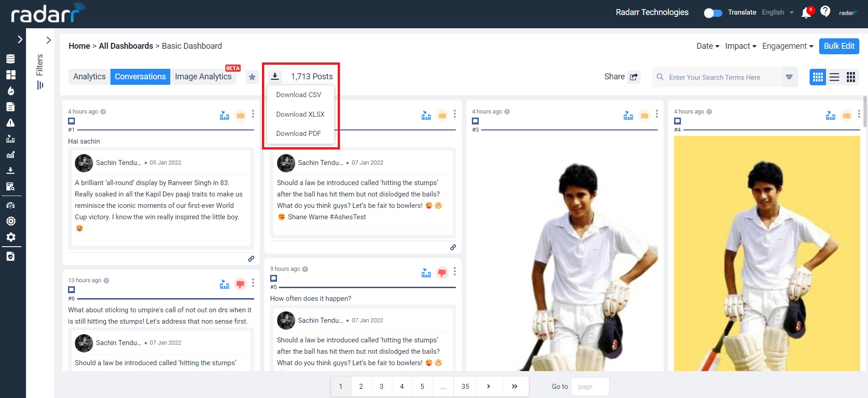
Task: Click the chart icon on post #4
Action: coord(831,115)
